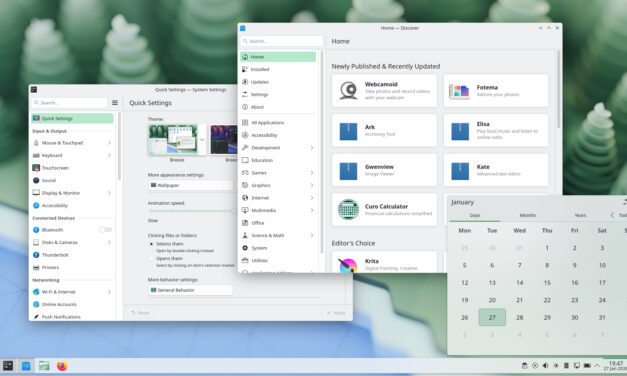The image size is (627, 376).
Task: Select Office category in Discover
Action: click(278, 223)
